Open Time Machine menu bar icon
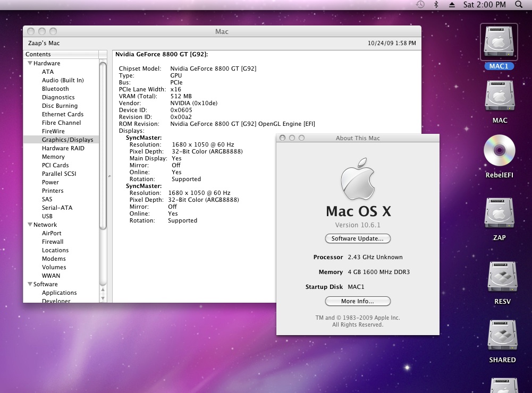Screen dimensions: 532x393 coord(420,5)
